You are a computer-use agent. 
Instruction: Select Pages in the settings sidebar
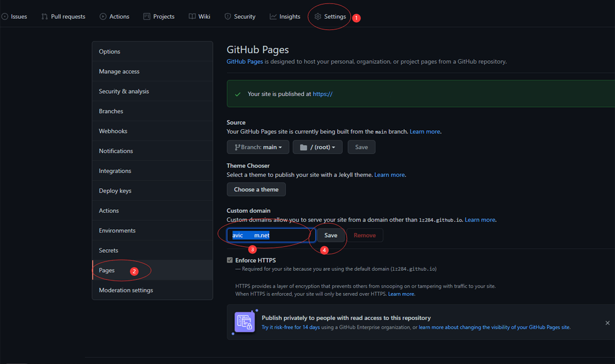coord(107,270)
